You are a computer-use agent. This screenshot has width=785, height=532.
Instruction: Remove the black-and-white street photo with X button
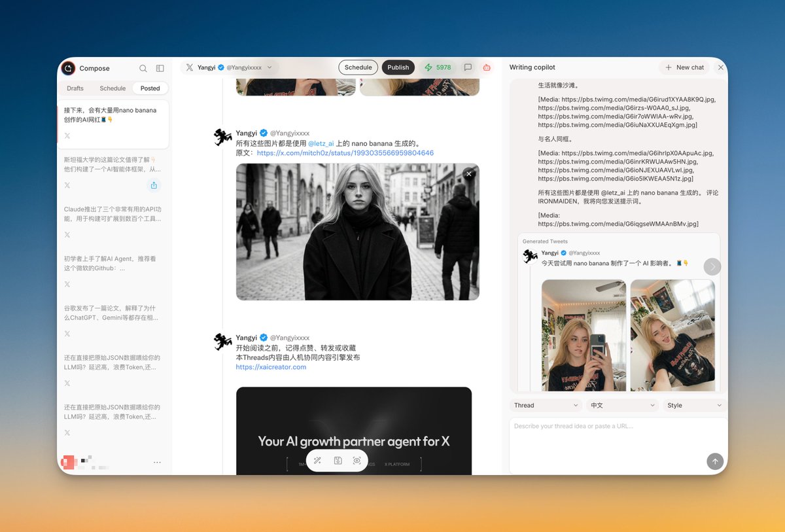468,173
